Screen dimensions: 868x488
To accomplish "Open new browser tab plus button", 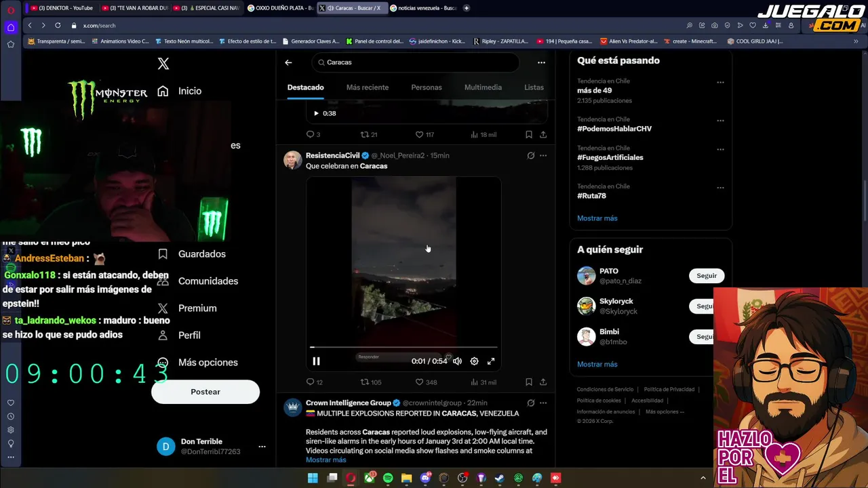I will click(467, 8).
